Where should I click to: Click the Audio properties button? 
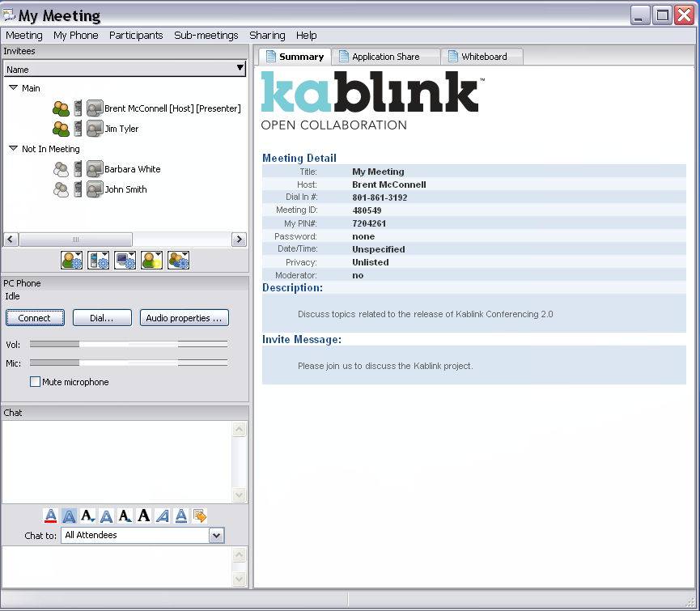pos(184,317)
